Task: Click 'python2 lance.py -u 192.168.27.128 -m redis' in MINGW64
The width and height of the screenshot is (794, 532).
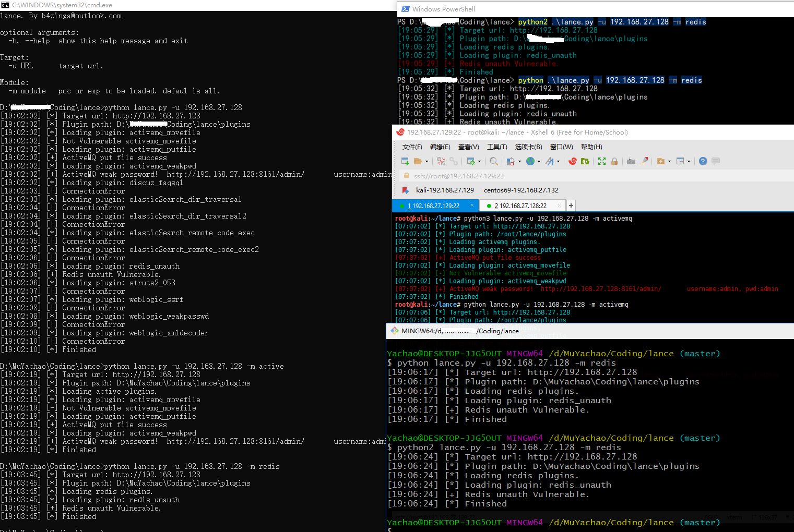Action: 509,448
